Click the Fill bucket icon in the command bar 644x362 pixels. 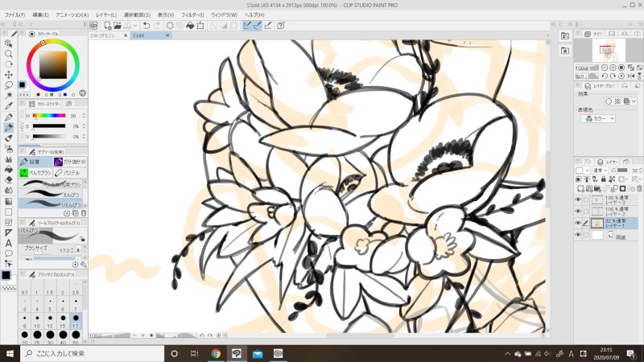pos(190,26)
